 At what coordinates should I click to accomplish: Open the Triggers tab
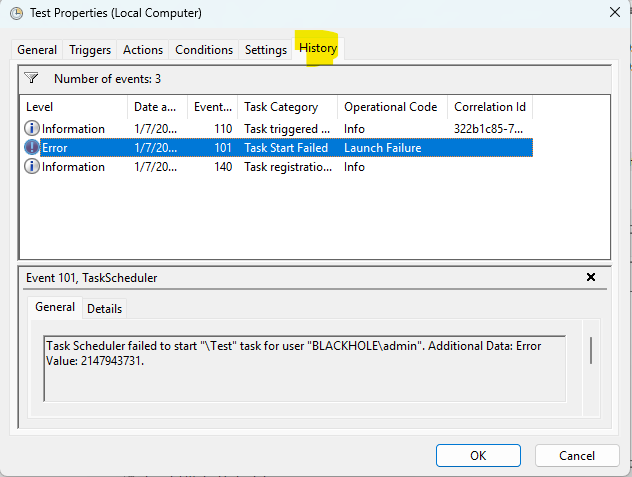point(90,50)
